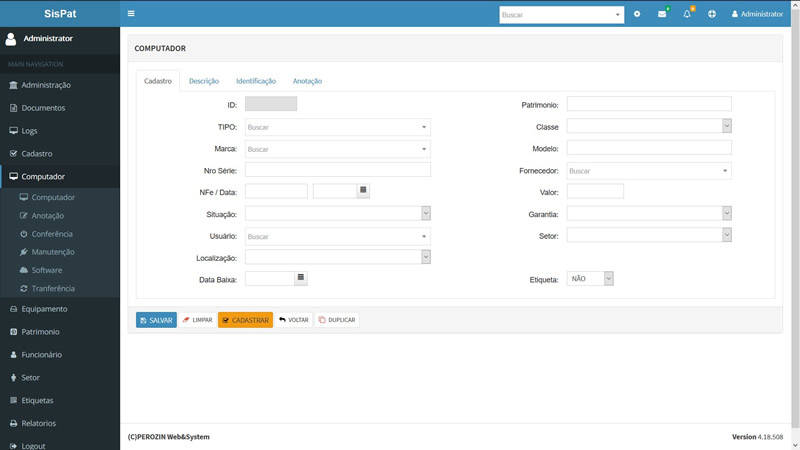Open the bell notifications icon
The height and width of the screenshot is (450, 800).
pyautogui.click(x=687, y=14)
